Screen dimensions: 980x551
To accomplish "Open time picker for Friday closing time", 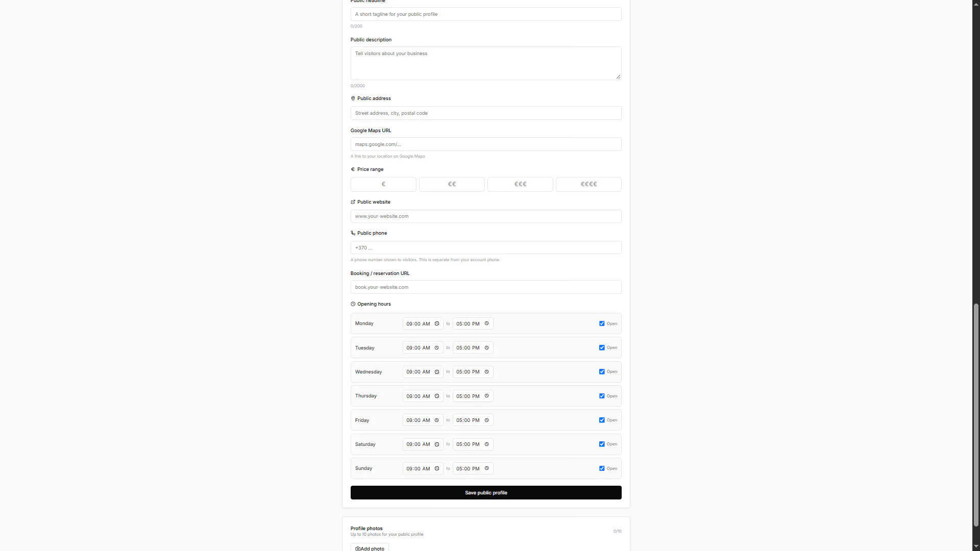I will (486, 420).
